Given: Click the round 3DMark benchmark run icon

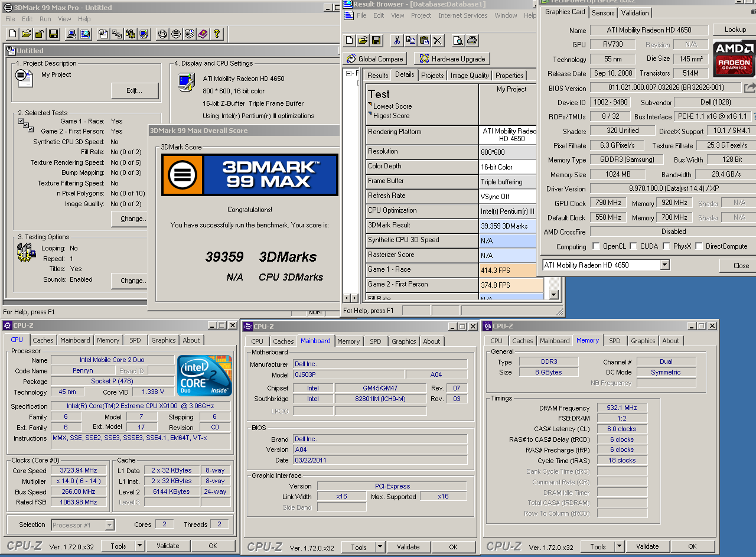Looking at the screenshot, I should [x=175, y=34].
